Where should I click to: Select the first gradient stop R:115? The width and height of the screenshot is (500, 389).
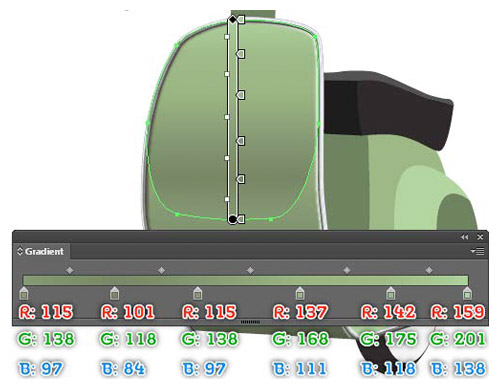(24, 293)
